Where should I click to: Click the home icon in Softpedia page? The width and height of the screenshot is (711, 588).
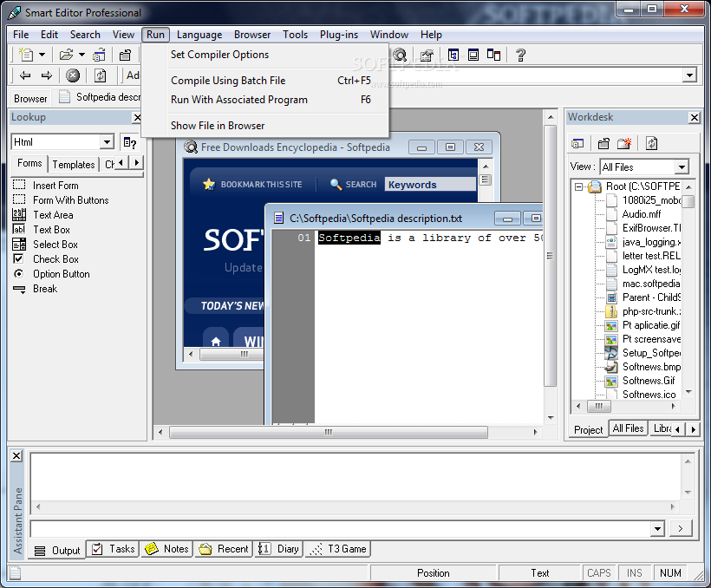click(x=216, y=341)
